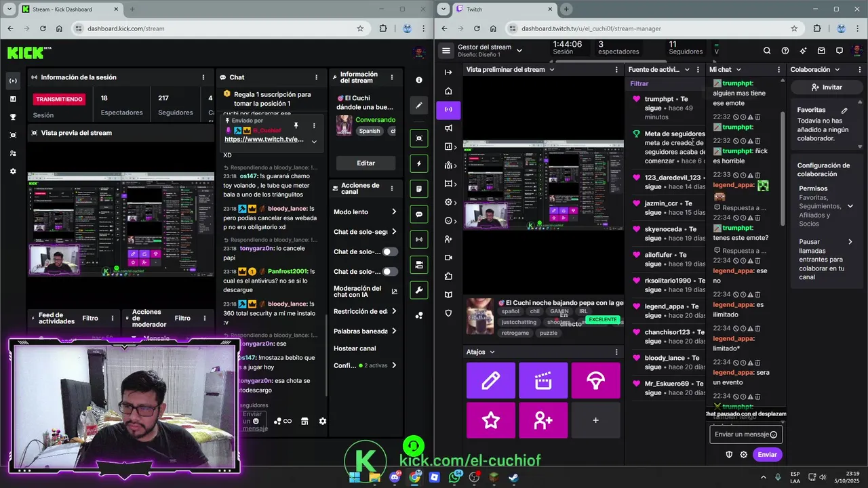Screen dimensions: 868x488
Task: Open the Twitch inbox mail icon
Action: [821, 51]
